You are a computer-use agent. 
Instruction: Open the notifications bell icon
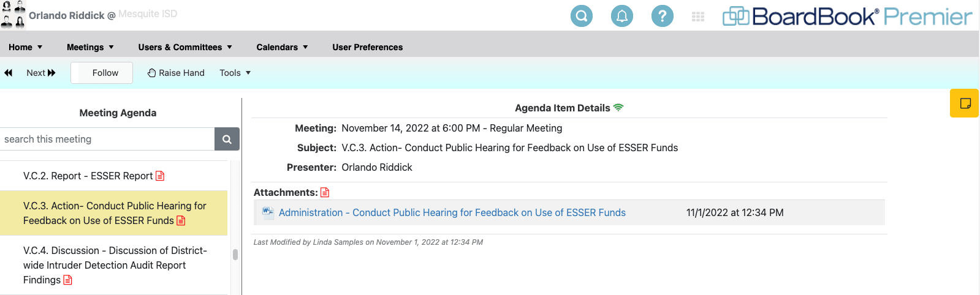pyautogui.click(x=621, y=16)
